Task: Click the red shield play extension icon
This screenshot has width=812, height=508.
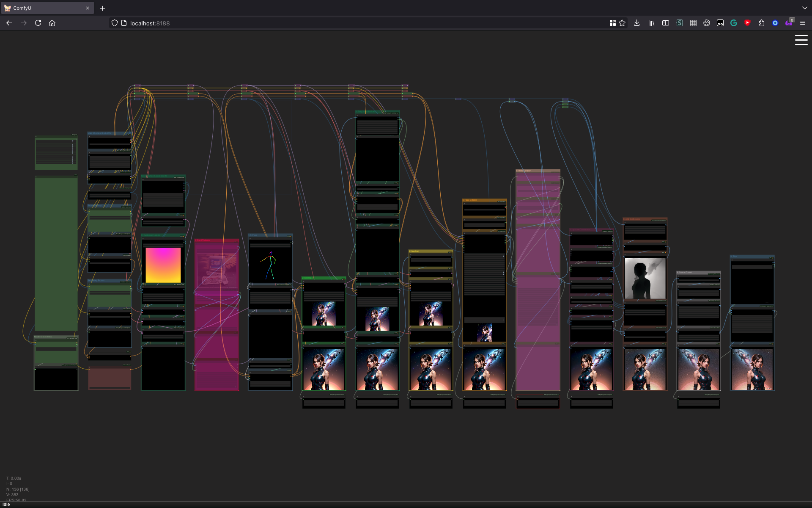Action: [747, 23]
